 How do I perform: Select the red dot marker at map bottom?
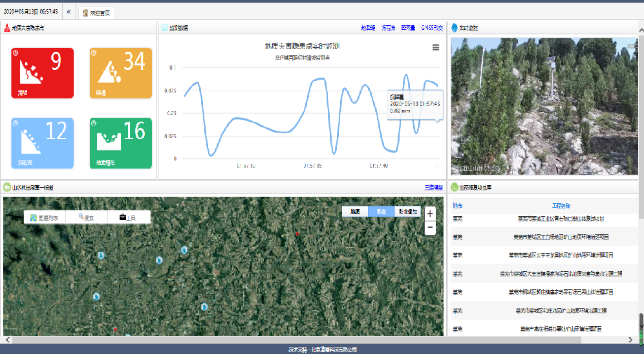click(115, 329)
